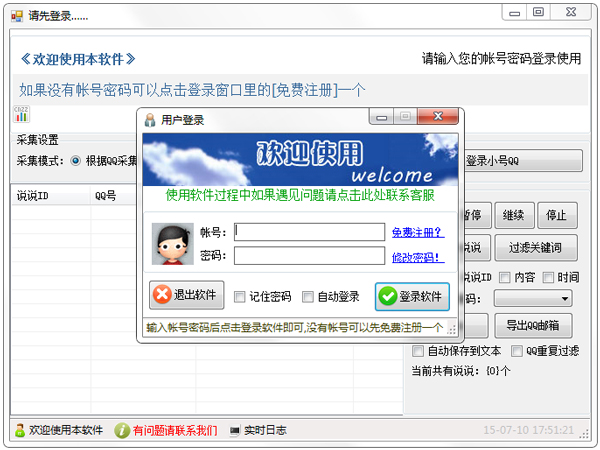The height and width of the screenshot is (450, 600).
Task: Click the bar chart icon below the banner
Action: pos(21,115)
